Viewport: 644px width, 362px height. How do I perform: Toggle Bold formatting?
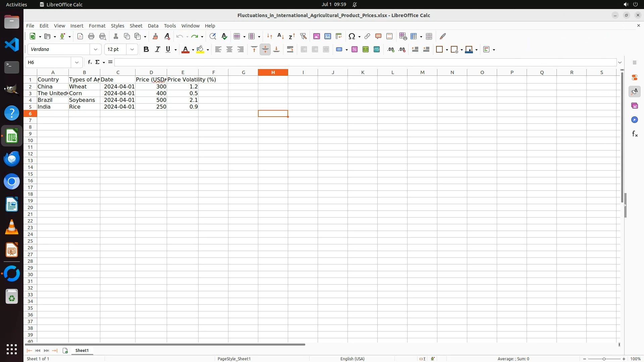pyautogui.click(x=146, y=50)
